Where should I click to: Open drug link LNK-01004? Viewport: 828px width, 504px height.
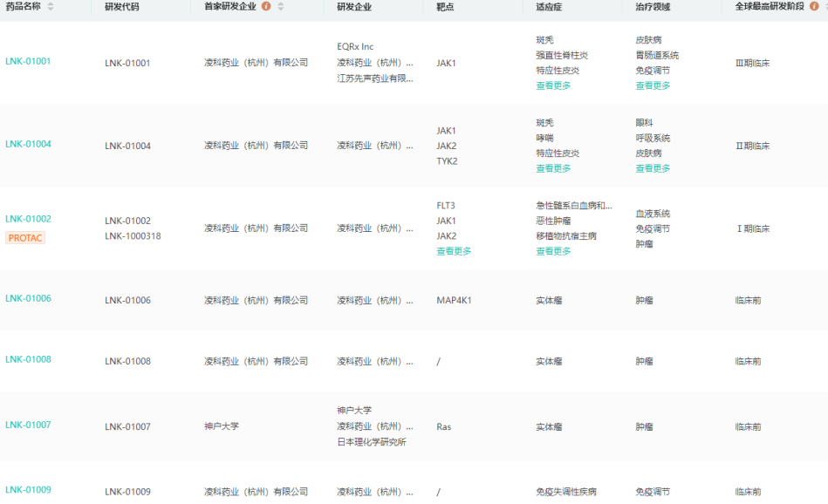pyautogui.click(x=28, y=144)
